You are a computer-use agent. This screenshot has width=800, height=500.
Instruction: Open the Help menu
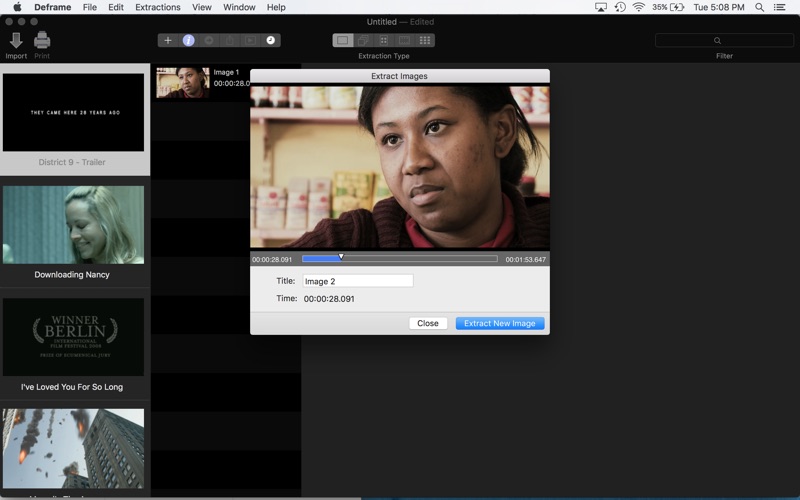(276, 7)
